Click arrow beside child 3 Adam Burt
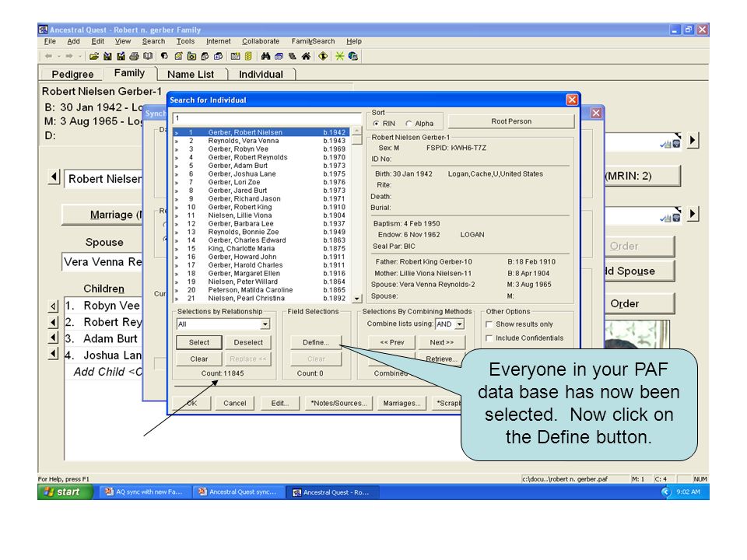The width and height of the screenshot is (747, 560). 54,338
